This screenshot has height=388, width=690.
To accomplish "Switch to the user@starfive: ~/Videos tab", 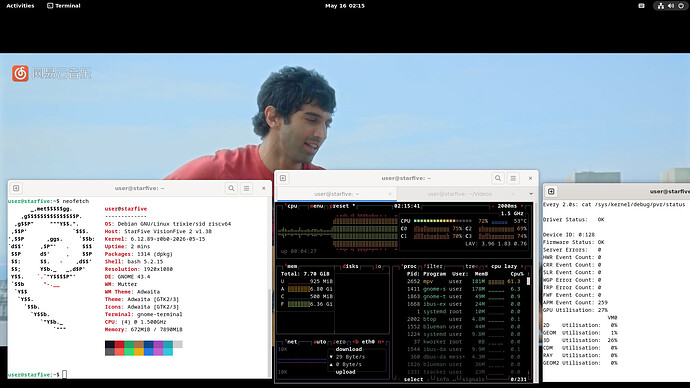I will tap(460, 194).
